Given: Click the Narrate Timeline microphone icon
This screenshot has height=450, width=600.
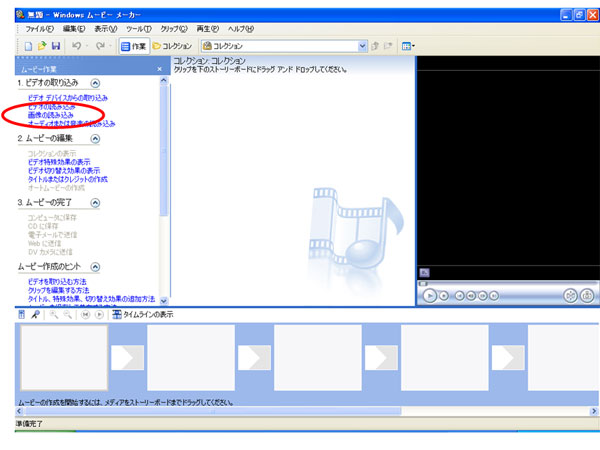Looking at the screenshot, I should pos(36,315).
